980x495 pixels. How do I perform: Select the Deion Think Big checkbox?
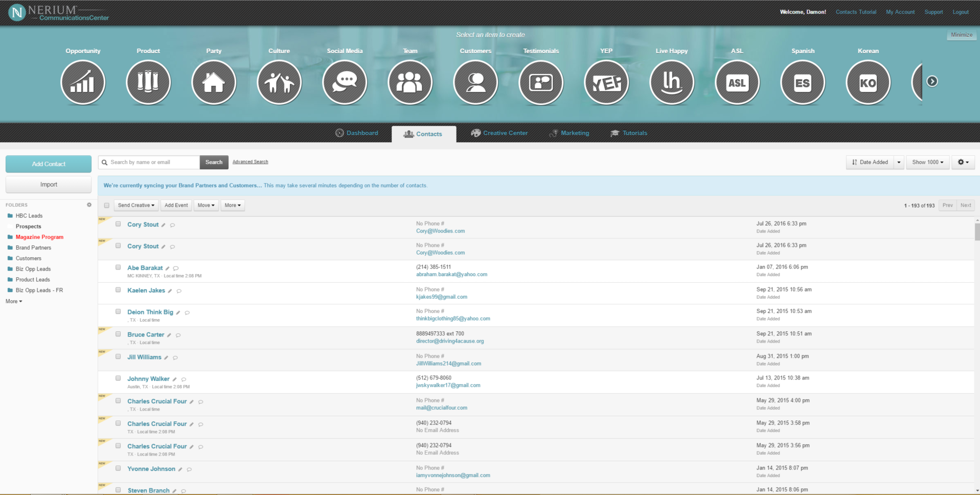coord(118,311)
